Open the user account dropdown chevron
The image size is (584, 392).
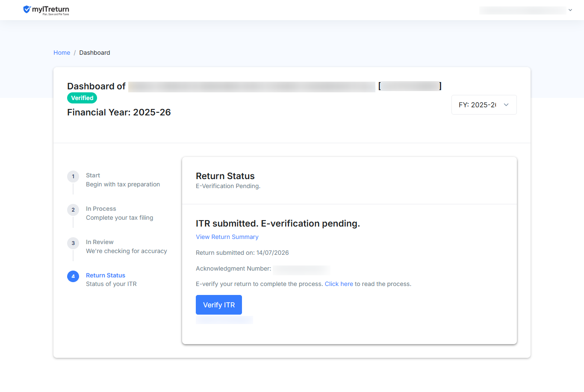tap(570, 10)
